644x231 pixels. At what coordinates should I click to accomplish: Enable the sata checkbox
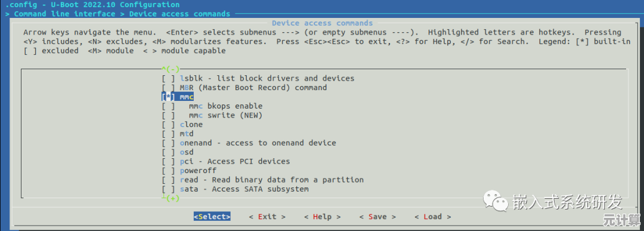click(x=168, y=189)
